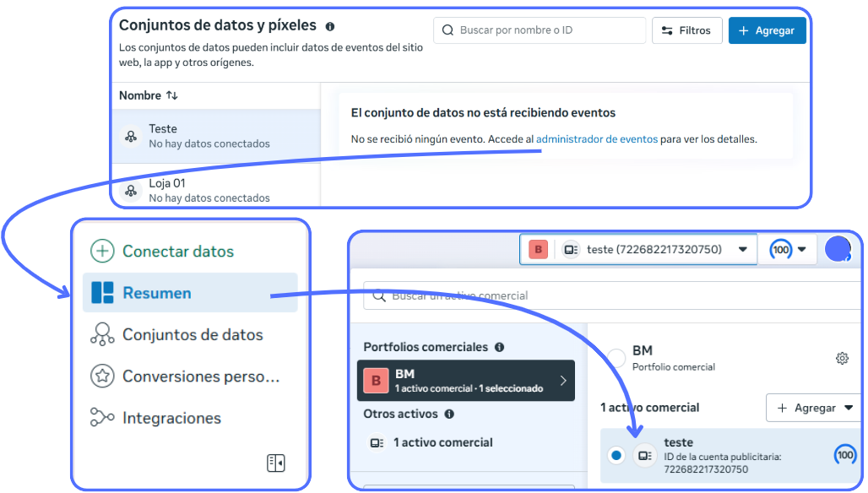Select the teste ad account radio button
This screenshot has height=493, width=868.
616,456
